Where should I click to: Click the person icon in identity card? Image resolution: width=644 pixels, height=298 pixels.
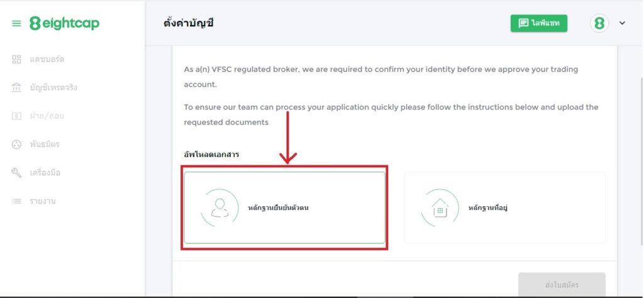click(x=219, y=207)
